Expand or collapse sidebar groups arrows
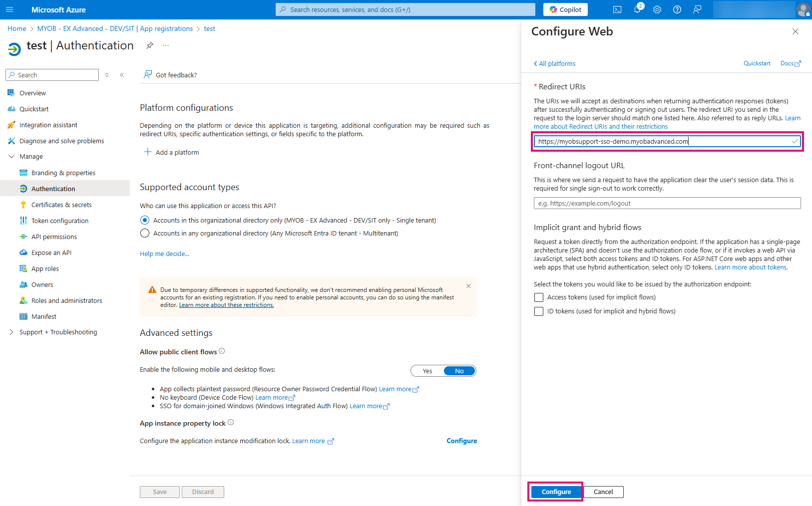 coord(107,75)
